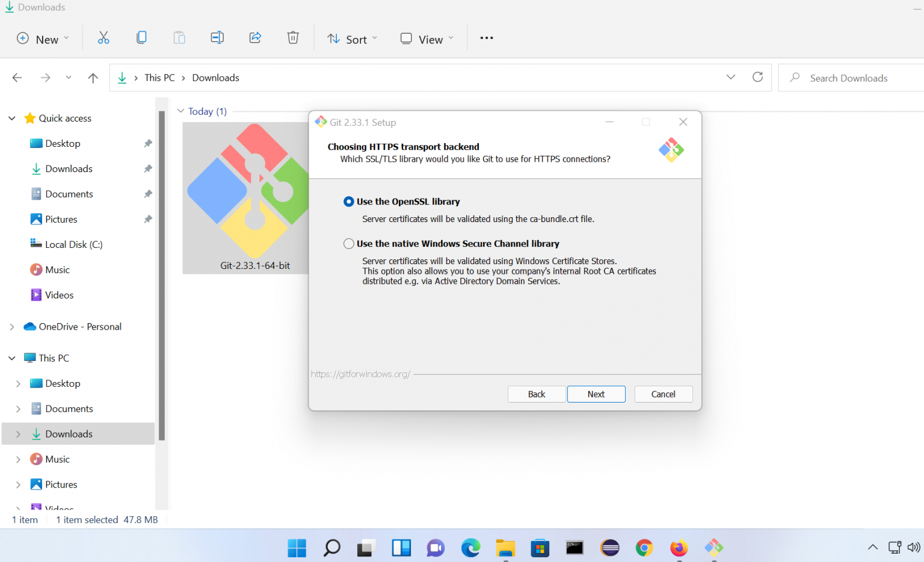Click the Share icon in the toolbar
The width and height of the screenshot is (924, 562).
tap(255, 37)
